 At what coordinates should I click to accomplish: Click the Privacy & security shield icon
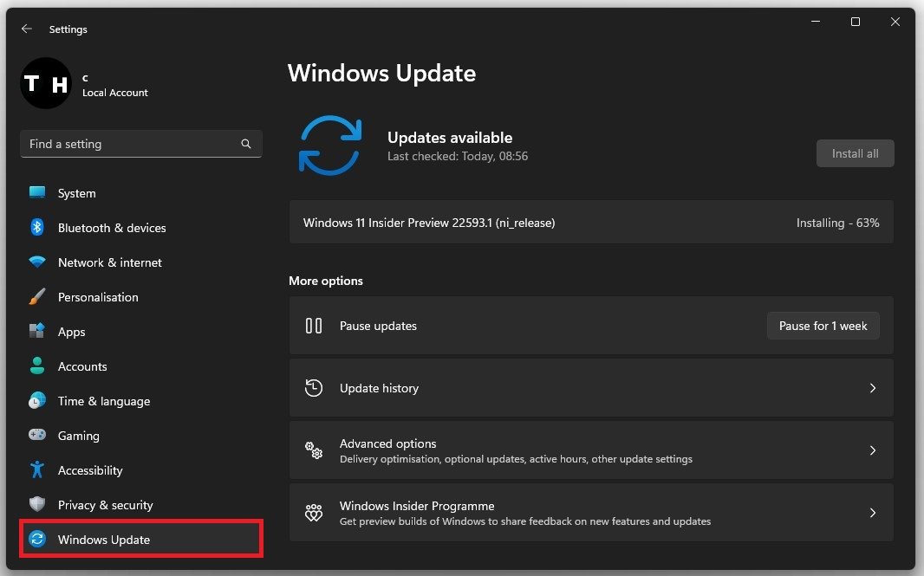37,504
